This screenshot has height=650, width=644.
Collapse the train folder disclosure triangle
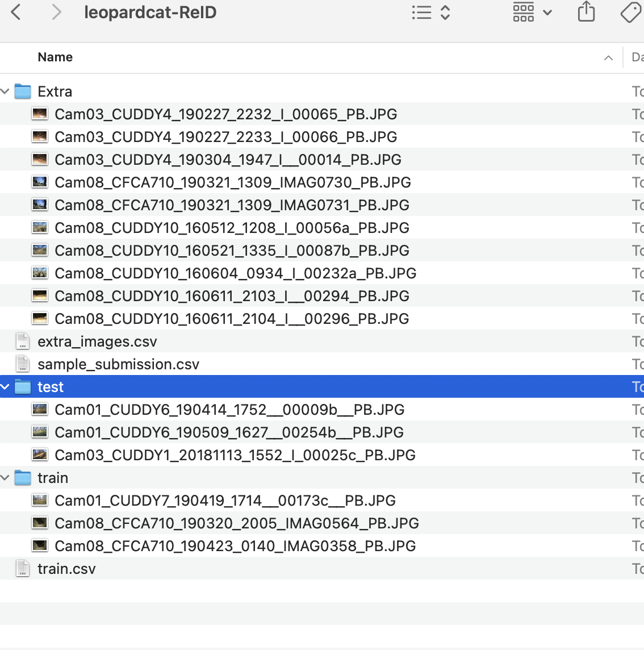5,478
